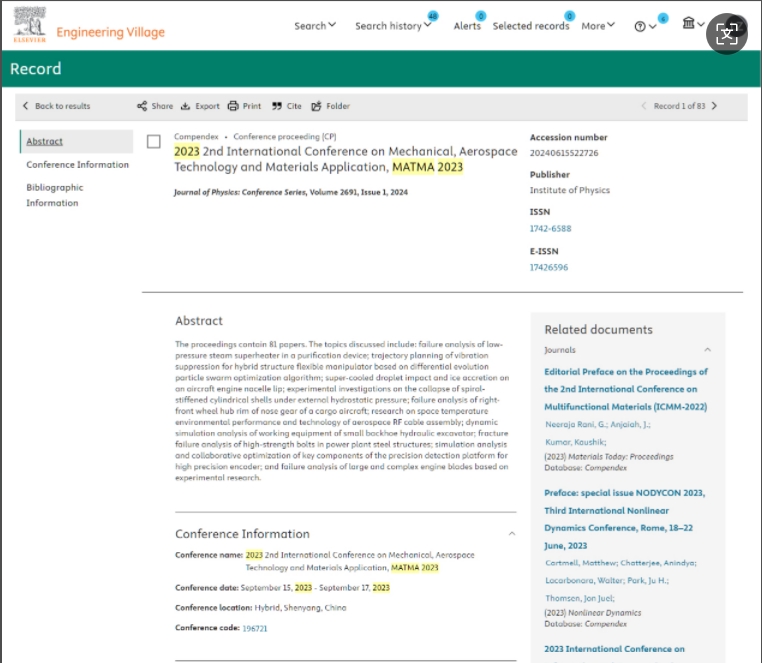The width and height of the screenshot is (762, 663).
Task: Click accession number 20240615522726
Action: tap(564, 153)
